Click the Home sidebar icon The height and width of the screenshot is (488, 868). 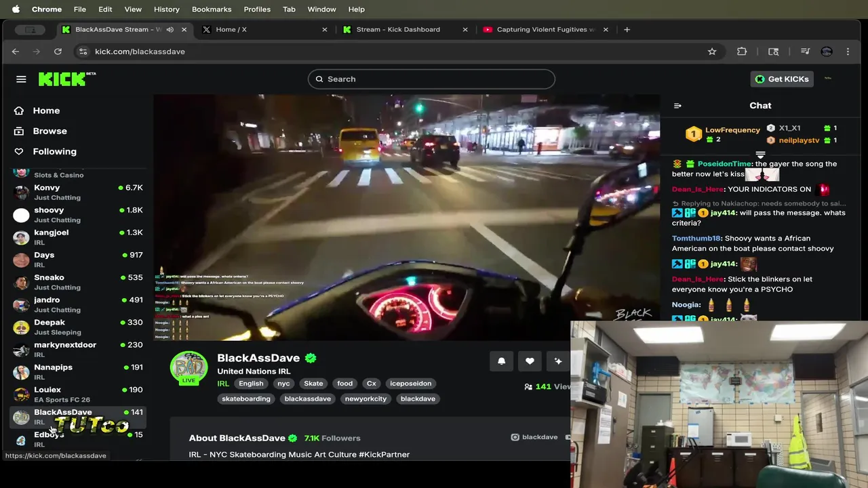[x=19, y=110]
